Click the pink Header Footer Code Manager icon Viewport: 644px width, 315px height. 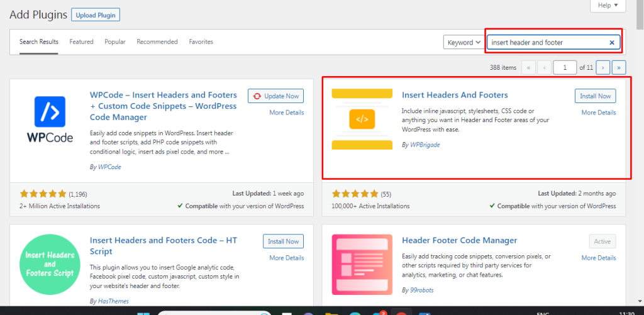click(362, 265)
